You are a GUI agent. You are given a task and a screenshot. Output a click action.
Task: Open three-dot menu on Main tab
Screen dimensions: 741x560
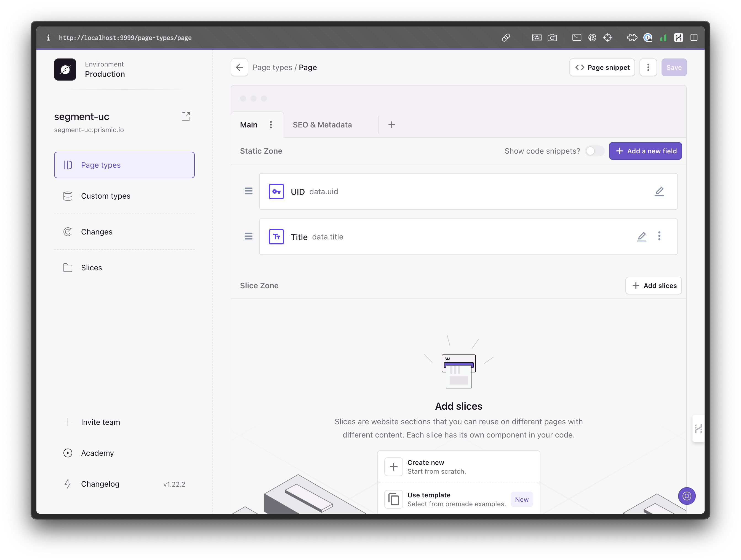pos(271,125)
